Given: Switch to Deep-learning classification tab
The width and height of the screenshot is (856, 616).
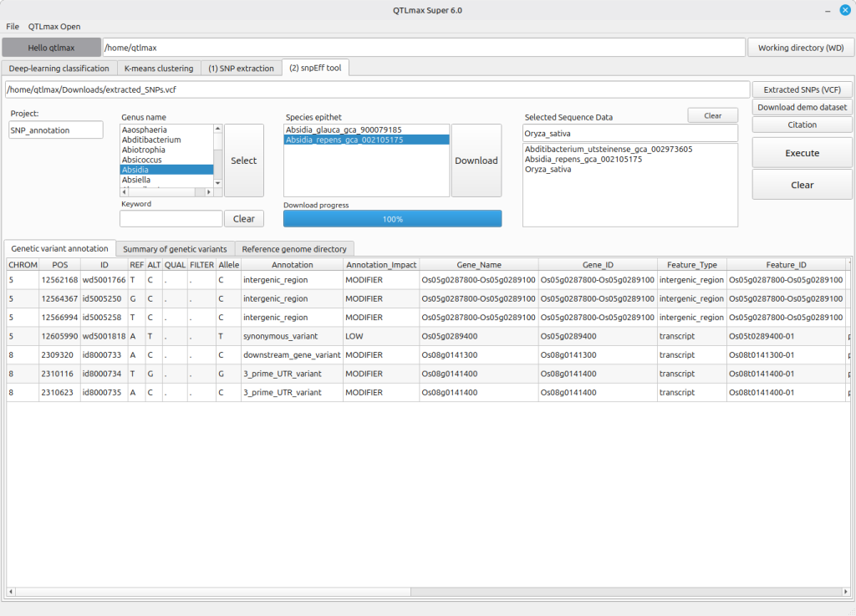Looking at the screenshot, I should 59,69.
